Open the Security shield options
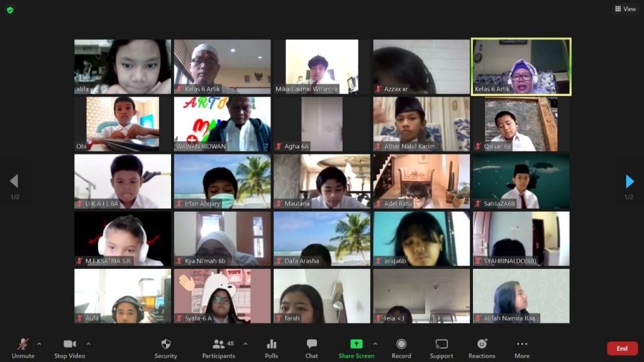This screenshot has height=362, width=644. click(165, 348)
